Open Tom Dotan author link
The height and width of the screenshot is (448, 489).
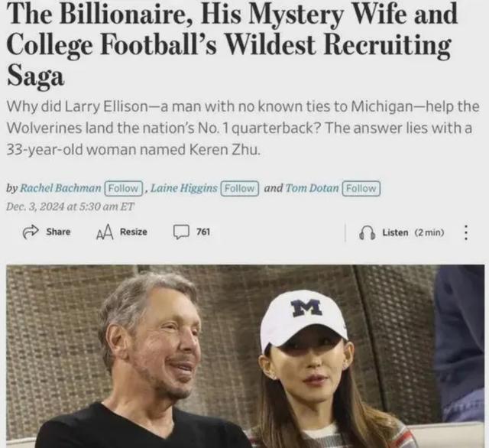(x=313, y=188)
